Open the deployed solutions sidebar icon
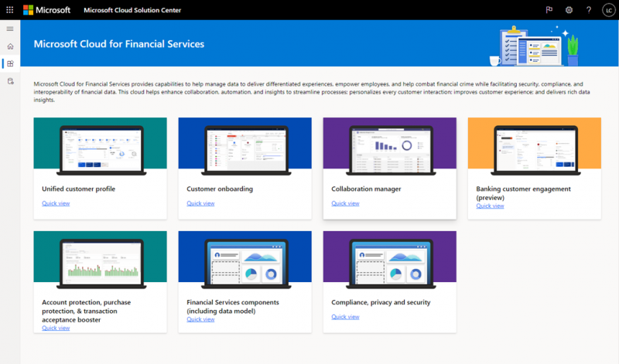 (x=10, y=81)
